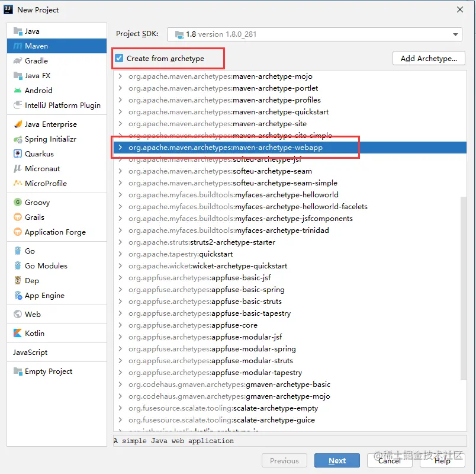Click the MicroProfile icon
476x474 pixels.
(x=18, y=183)
